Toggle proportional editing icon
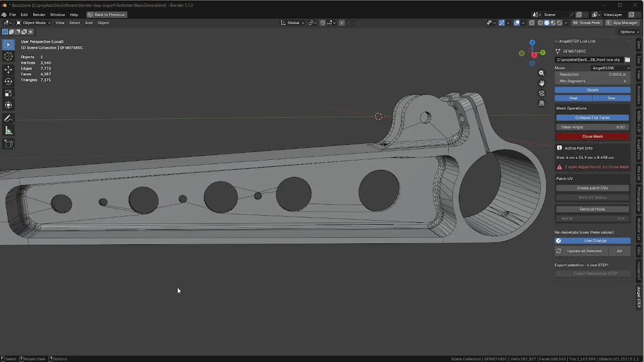 342,23
